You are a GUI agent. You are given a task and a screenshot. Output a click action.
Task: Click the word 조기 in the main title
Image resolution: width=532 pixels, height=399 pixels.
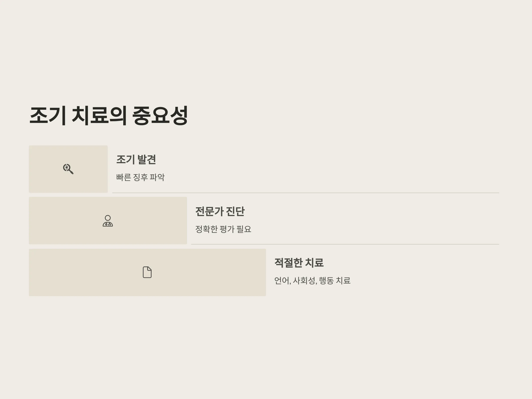click(x=48, y=115)
